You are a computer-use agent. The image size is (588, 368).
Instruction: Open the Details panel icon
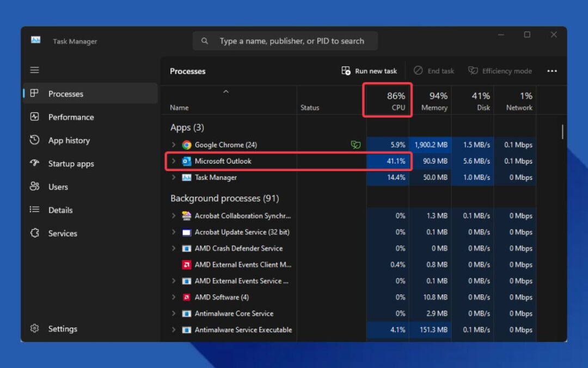pyautogui.click(x=34, y=210)
